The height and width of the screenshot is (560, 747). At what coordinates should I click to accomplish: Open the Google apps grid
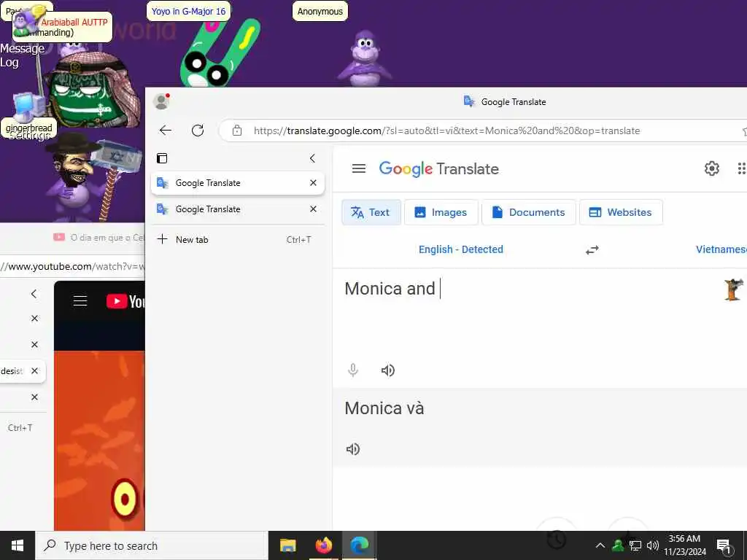(741, 168)
